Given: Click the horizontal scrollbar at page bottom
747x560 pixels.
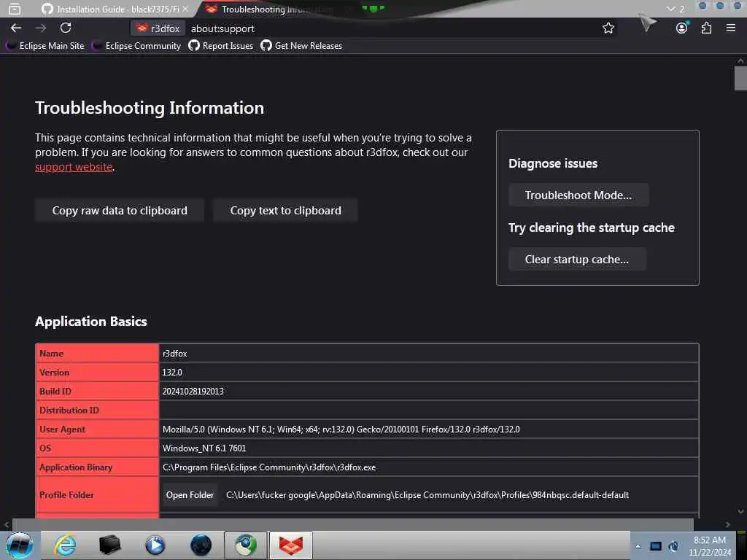Looking at the screenshot, I should click(352, 524).
